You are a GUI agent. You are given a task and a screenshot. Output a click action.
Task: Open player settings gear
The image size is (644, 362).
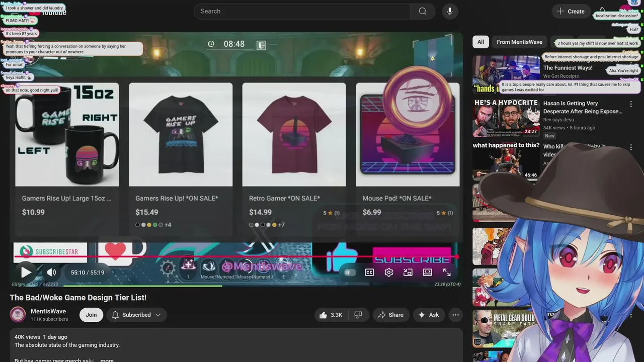(388, 273)
